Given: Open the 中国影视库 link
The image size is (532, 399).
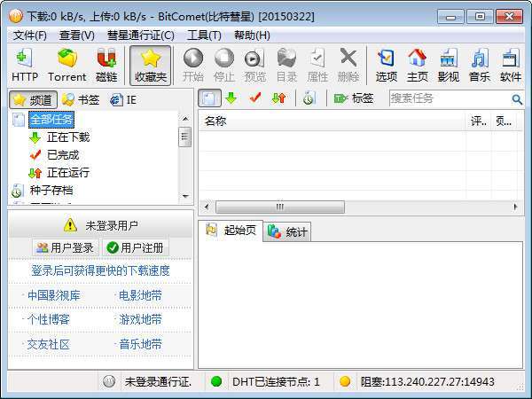Looking at the screenshot, I should point(53,295).
